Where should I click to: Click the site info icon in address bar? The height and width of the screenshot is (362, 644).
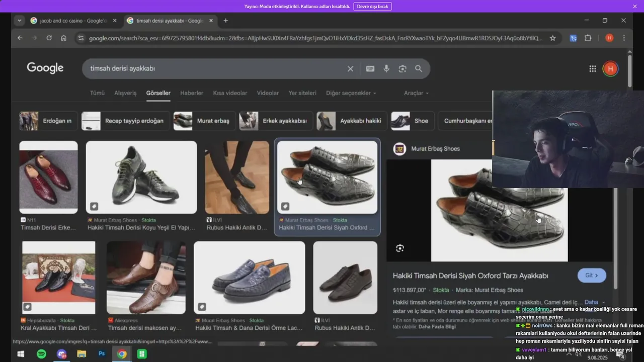[80, 38]
